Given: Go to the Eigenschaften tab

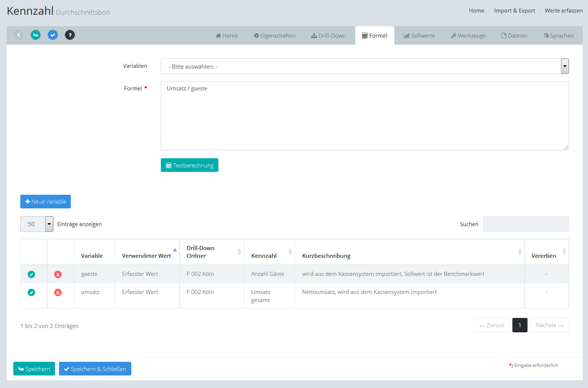Looking at the screenshot, I should [x=274, y=36].
